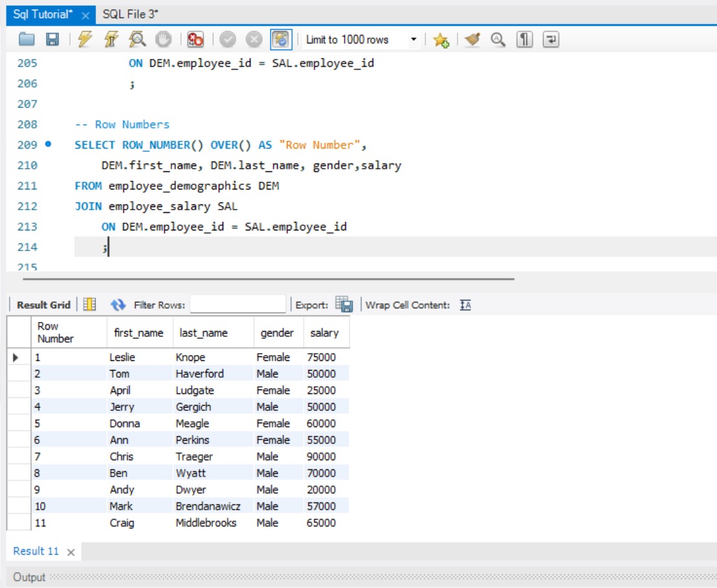Viewport: 717px width, 588px height.
Task: Stop query execution hand icon
Action: 164,40
